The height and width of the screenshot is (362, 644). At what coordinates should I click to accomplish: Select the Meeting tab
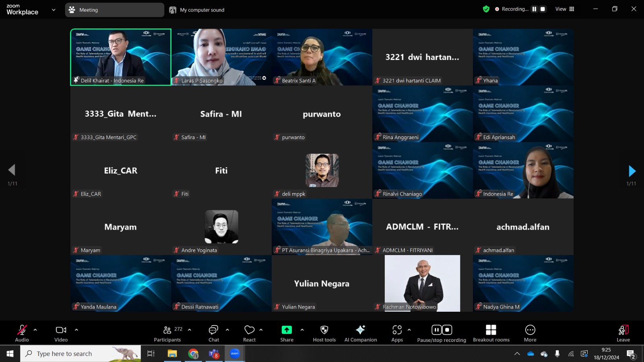[115, 10]
